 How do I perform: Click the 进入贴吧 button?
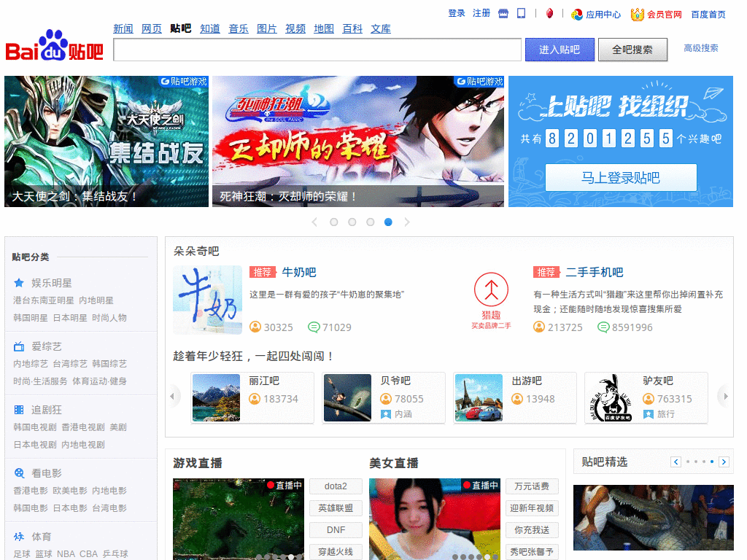coord(560,50)
